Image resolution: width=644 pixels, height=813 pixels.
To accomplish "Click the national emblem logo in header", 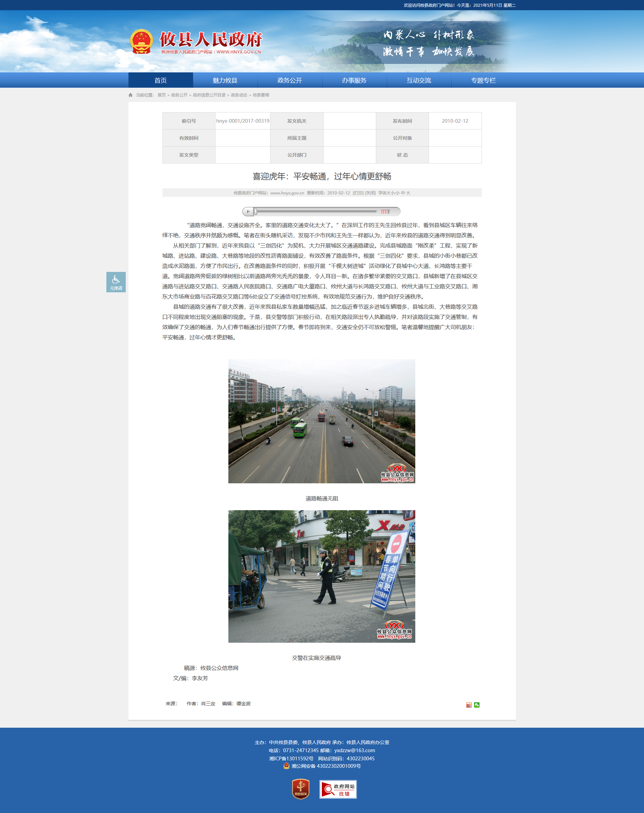I will [x=141, y=42].
